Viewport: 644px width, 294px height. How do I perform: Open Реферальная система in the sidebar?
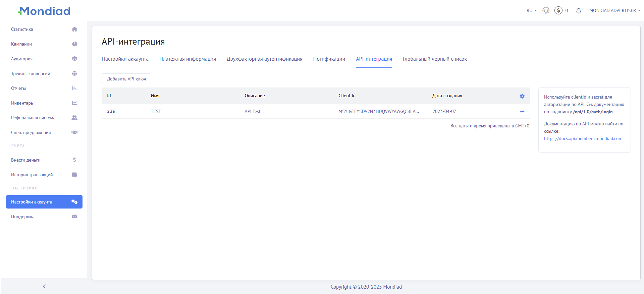33,118
